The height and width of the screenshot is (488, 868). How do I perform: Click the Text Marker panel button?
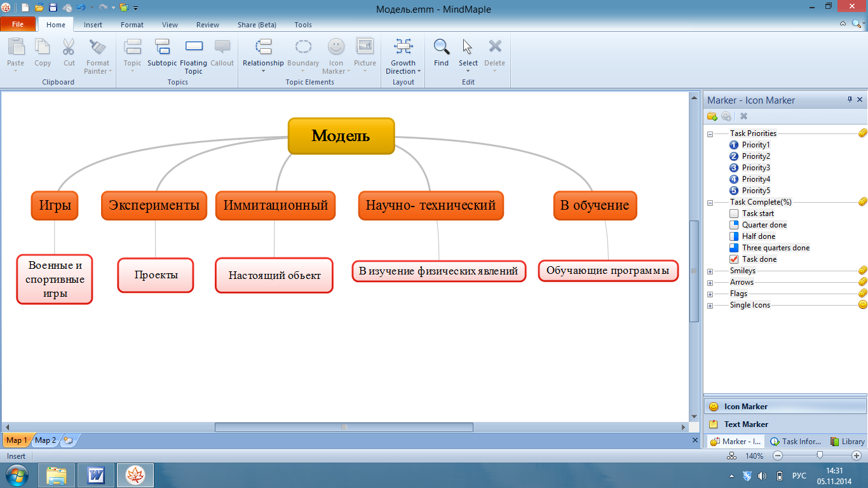(x=785, y=424)
